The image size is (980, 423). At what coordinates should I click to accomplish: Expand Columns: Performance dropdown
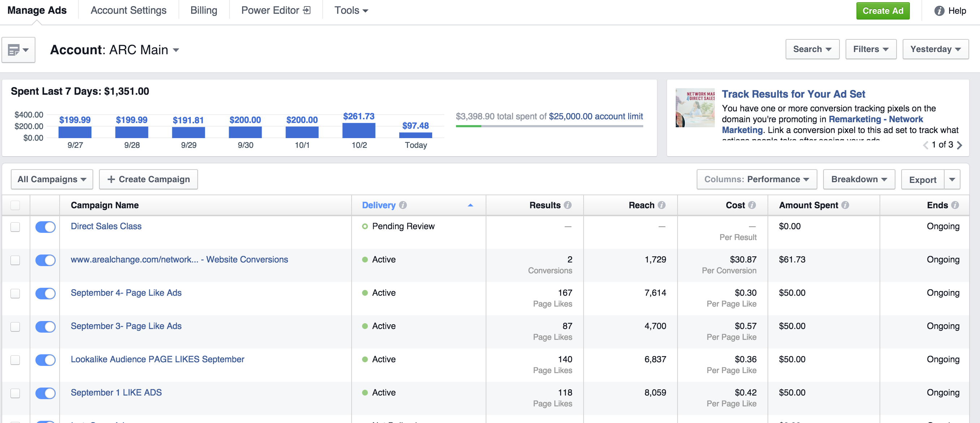pyautogui.click(x=756, y=179)
